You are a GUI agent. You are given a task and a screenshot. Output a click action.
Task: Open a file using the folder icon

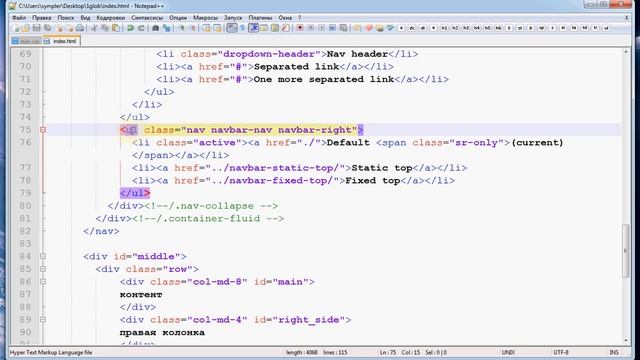[26, 28]
